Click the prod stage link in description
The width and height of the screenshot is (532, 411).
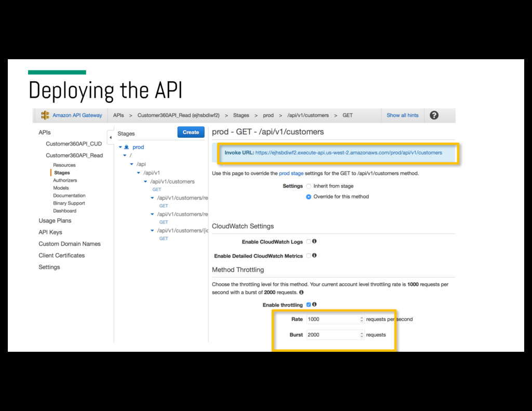point(291,174)
